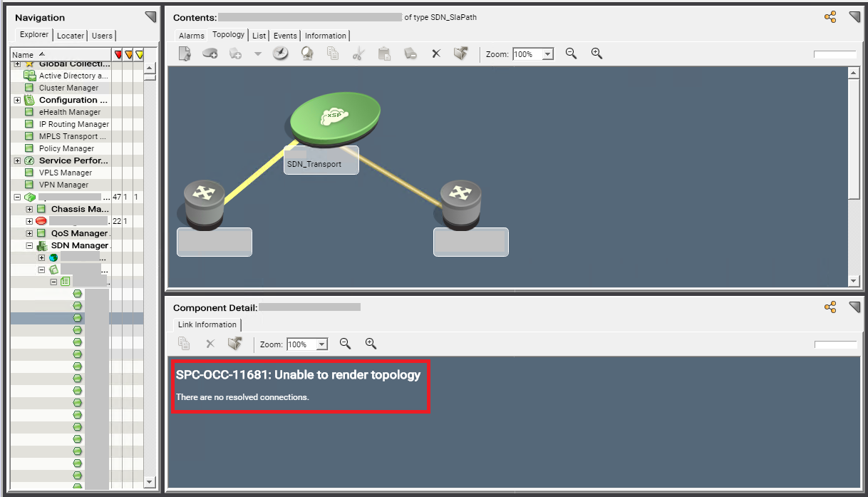Click zoom in in Component Detail toolbar
The width and height of the screenshot is (868, 497).
pos(371,344)
